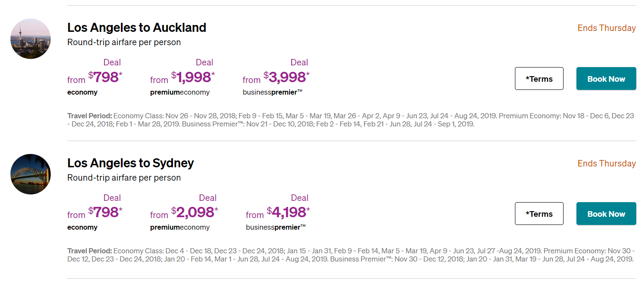Click the Auckland premiumeconomy class label
The image size is (644, 283).
click(x=180, y=92)
